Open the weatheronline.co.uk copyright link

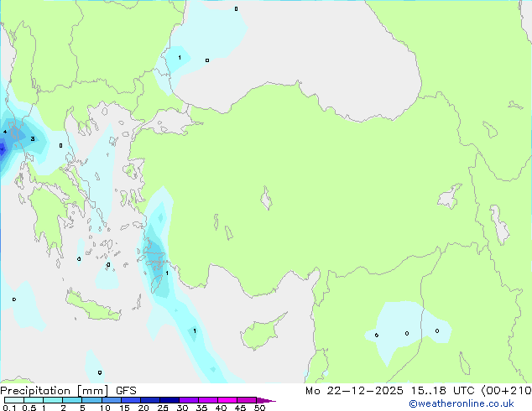click(462, 403)
